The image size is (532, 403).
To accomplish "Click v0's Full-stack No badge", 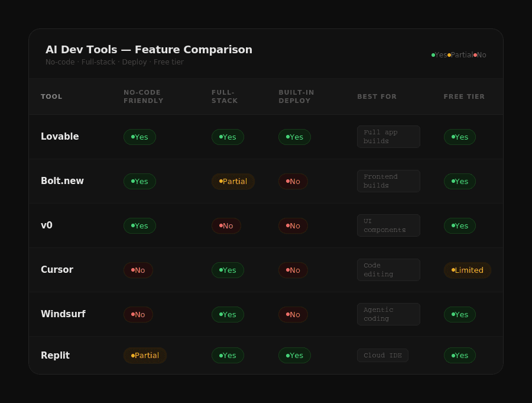I will click(x=226, y=225).
